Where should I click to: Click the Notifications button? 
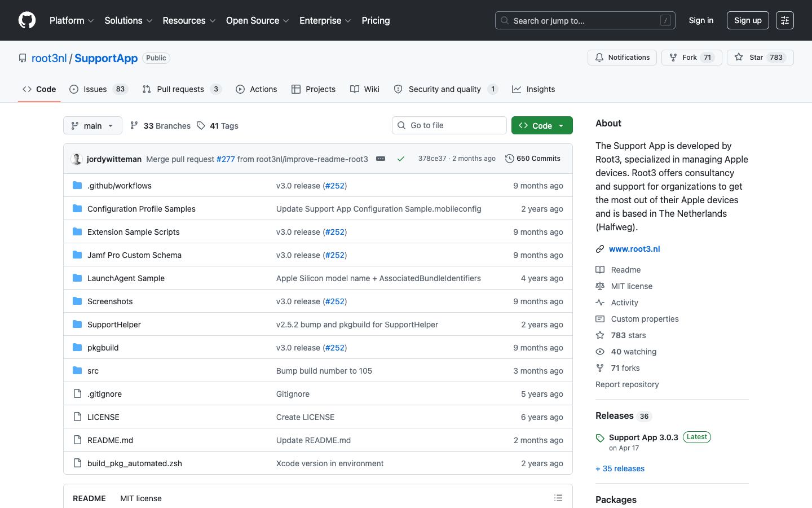pyautogui.click(x=623, y=58)
